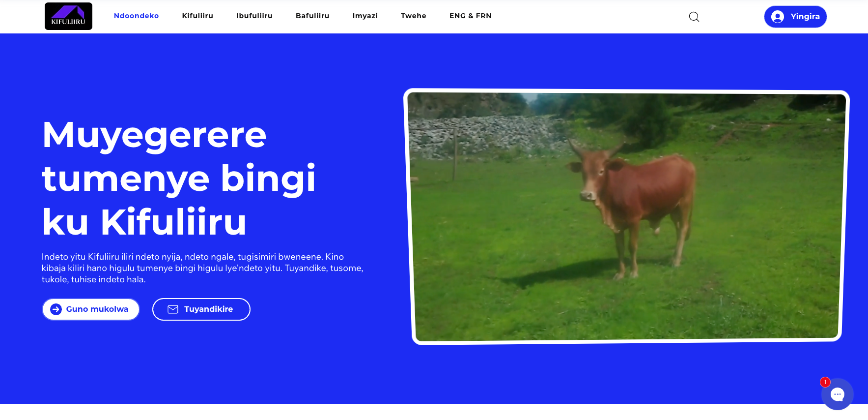The height and width of the screenshot is (420, 868).
Task: Click the envelope icon on Tuyandikire
Action: coord(173,309)
